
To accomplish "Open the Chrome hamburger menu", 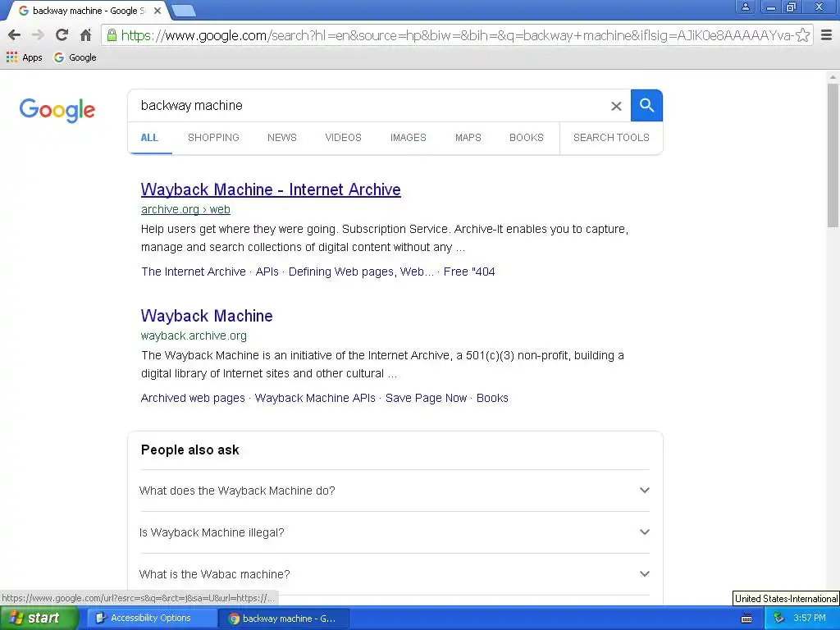I will tap(827, 35).
